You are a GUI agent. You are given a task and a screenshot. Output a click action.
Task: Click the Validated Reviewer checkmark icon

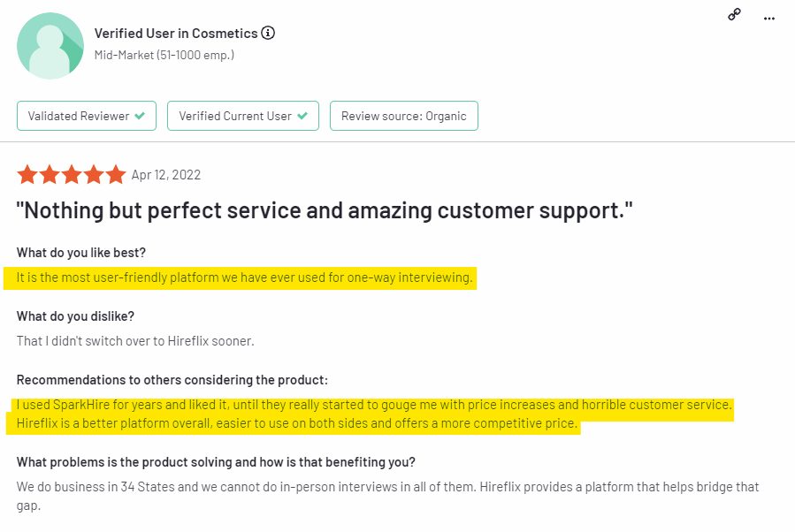pos(140,116)
